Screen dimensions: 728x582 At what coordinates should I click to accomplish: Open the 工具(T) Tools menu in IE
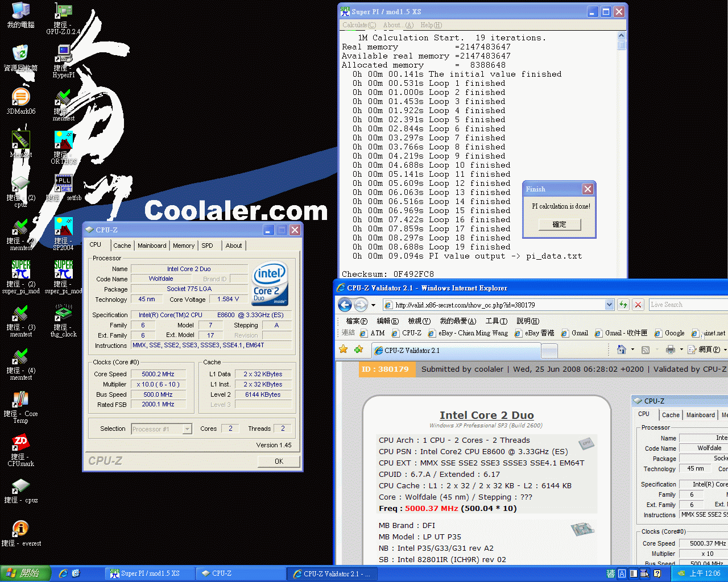point(497,321)
